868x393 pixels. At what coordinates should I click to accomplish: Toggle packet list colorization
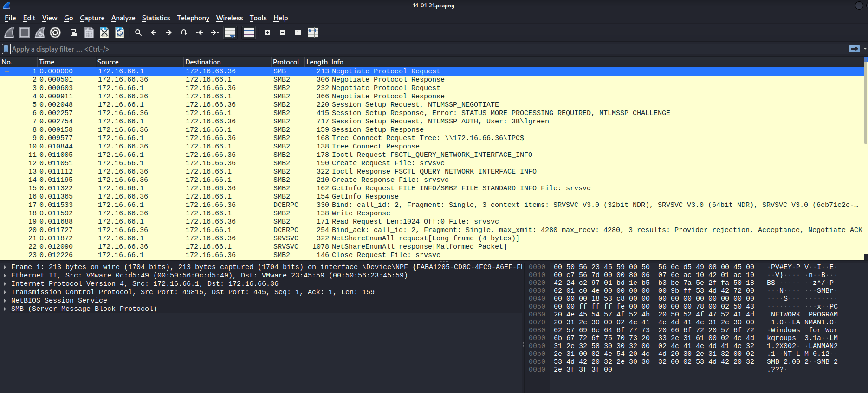(x=249, y=32)
